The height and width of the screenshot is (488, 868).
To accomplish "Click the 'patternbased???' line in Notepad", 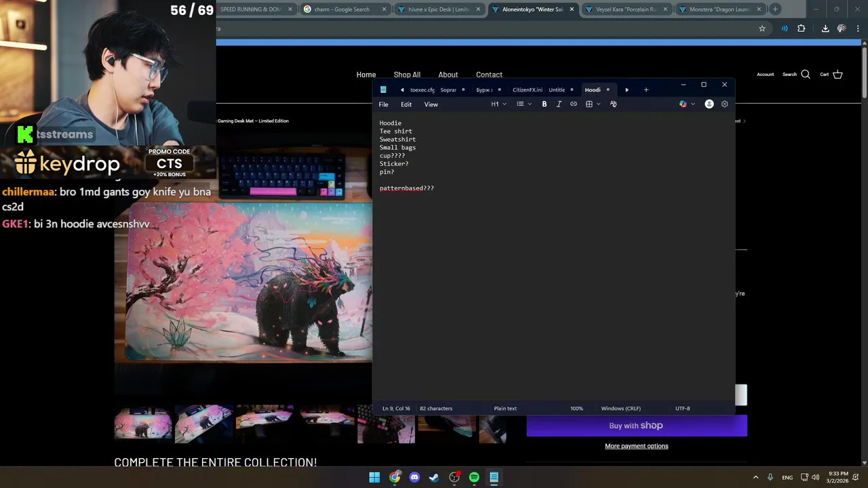I will pyautogui.click(x=407, y=188).
